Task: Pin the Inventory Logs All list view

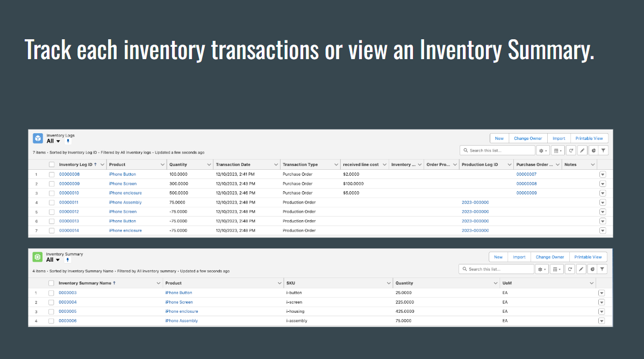Action: pyautogui.click(x=68, y=141)
